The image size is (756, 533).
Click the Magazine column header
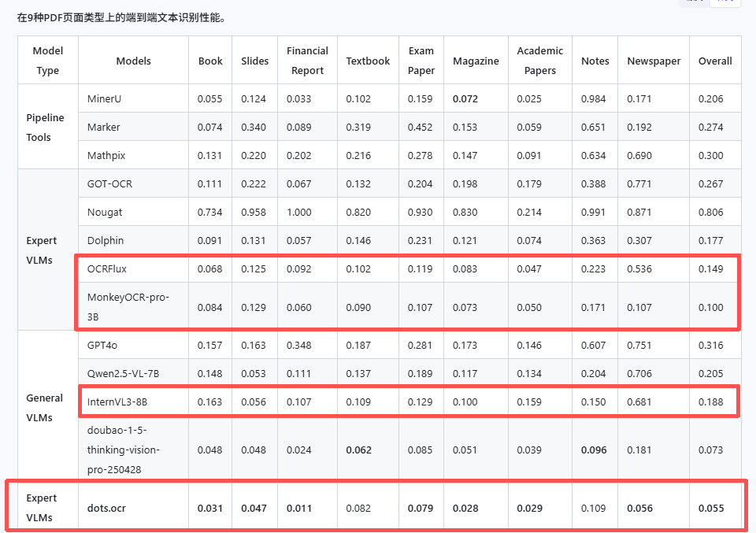pyautogui.click(x=476, y=61)
